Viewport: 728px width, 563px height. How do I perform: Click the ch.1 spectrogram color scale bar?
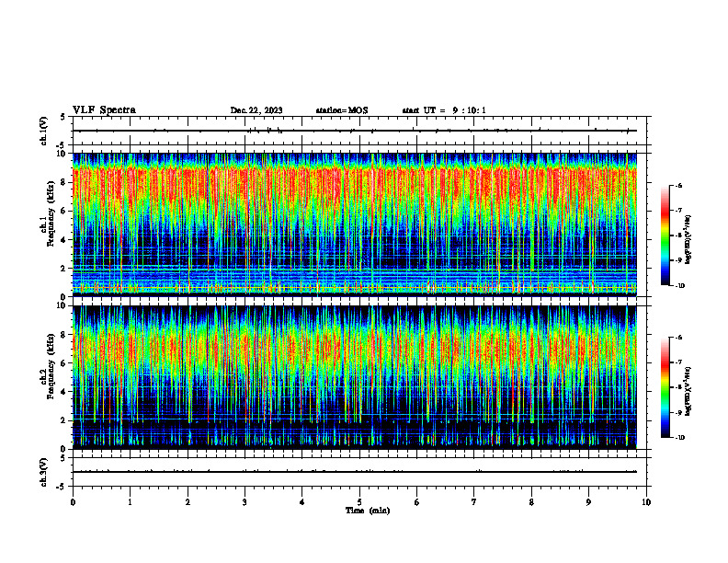click(x=665, y=236)
